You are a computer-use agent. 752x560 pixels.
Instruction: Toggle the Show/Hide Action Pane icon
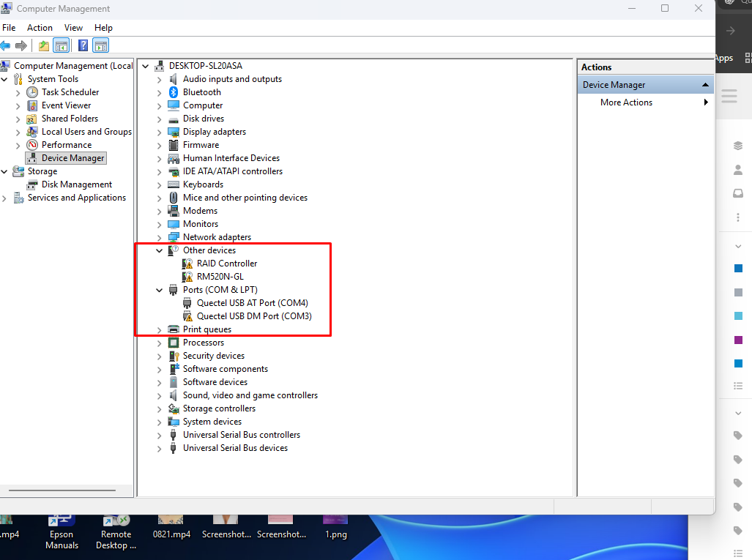click(101, 46)
